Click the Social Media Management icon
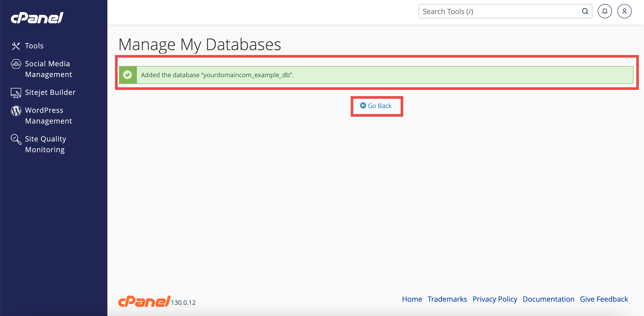Image resolution: width=644 pixels, height=316 pixels. click(16, 64)
